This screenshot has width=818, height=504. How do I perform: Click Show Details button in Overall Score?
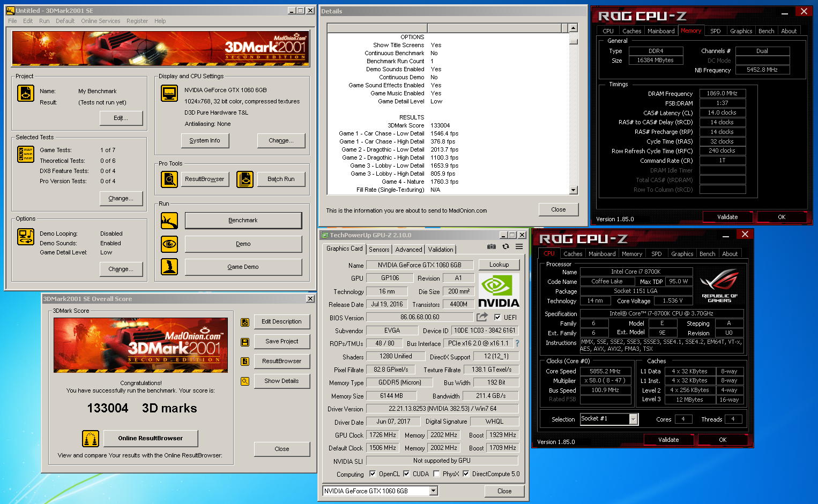(281, 381)
